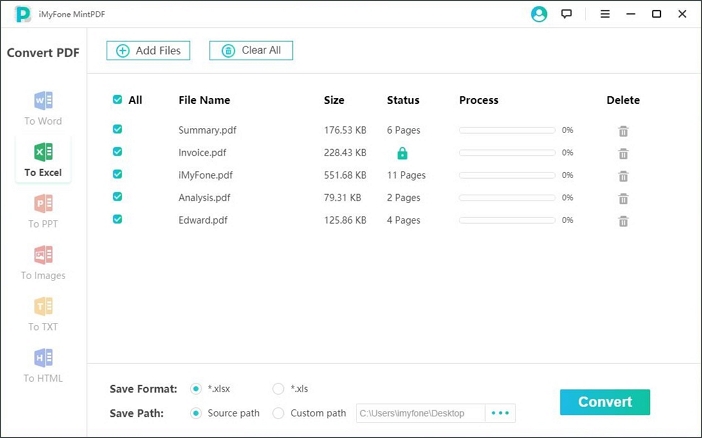Click the Status column header
This screenshot has width=702, height=438.
pos(403,100)
